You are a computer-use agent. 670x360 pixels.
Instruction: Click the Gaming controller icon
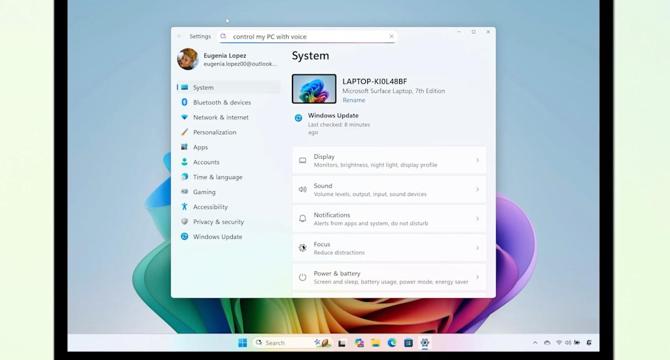(185, 192)
